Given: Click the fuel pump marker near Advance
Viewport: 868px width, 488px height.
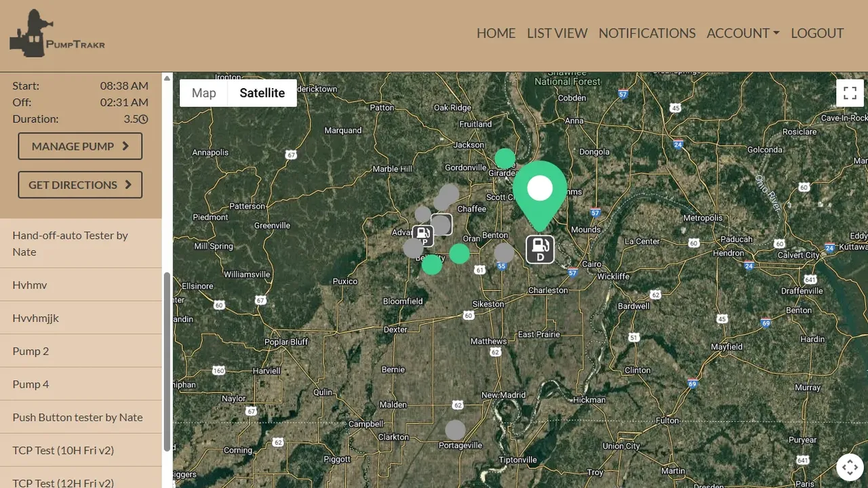Looking at the screenshot, I should point(423,236).
